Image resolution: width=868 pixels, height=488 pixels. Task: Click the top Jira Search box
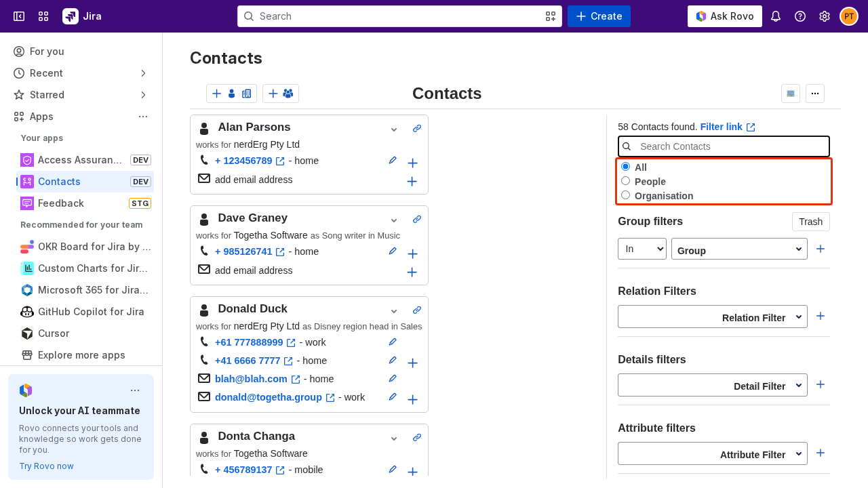click(399, 16)
